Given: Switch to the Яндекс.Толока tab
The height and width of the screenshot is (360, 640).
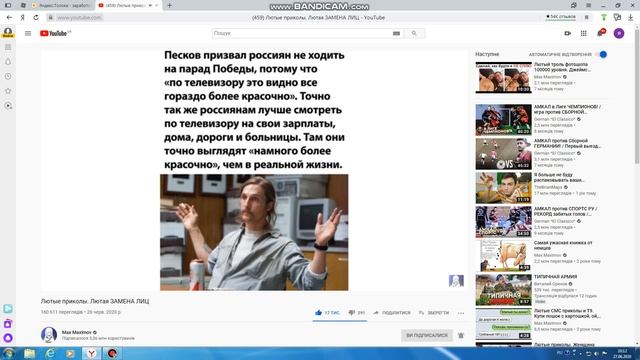Looking at the screenshot, I should click(x=62, y=5).
